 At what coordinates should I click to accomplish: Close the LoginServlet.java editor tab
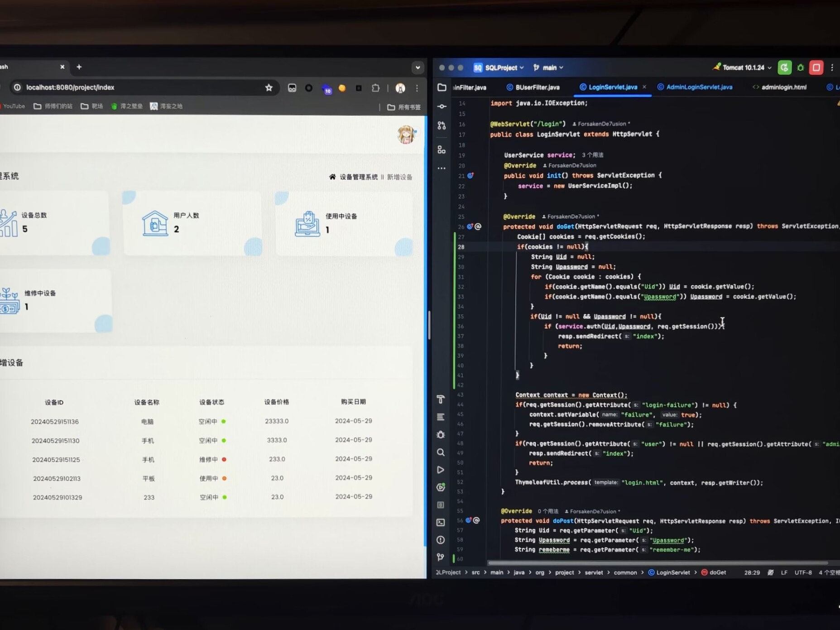644,87
